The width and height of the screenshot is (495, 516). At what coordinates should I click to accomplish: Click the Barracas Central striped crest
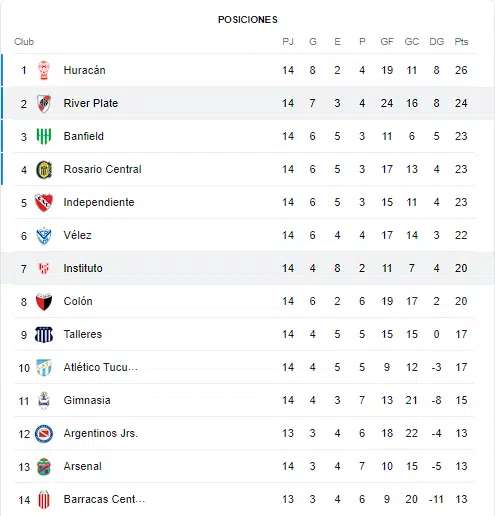44,499
